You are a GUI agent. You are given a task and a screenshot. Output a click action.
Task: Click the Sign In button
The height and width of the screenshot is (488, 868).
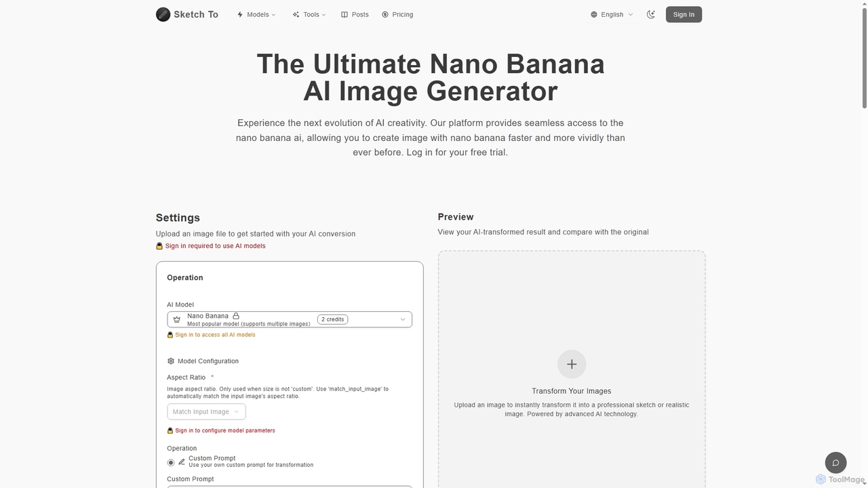click(x=684, y=14)
